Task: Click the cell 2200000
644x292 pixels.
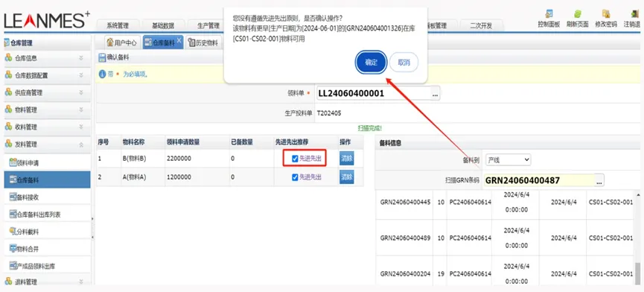Action: (x=179, y=159)
